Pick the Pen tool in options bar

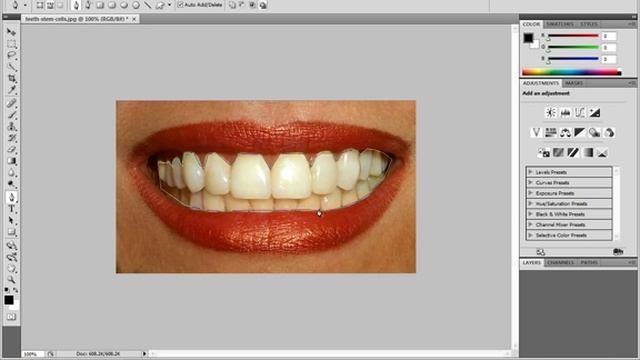tap(76, 5)
